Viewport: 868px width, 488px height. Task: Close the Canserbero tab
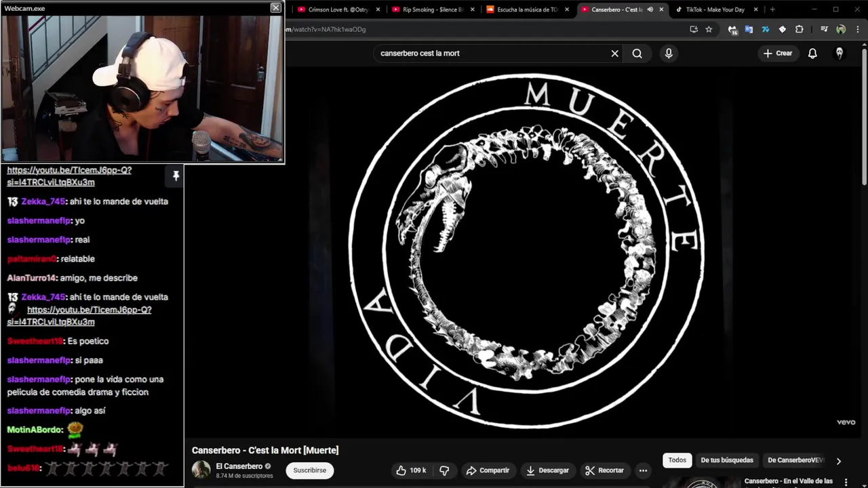[x=661, y=9]
